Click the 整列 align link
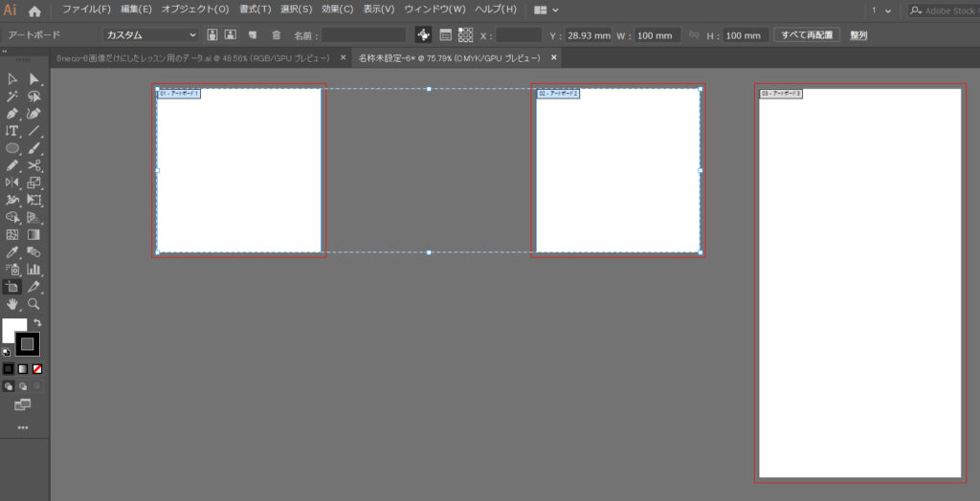 coord(858,35)
